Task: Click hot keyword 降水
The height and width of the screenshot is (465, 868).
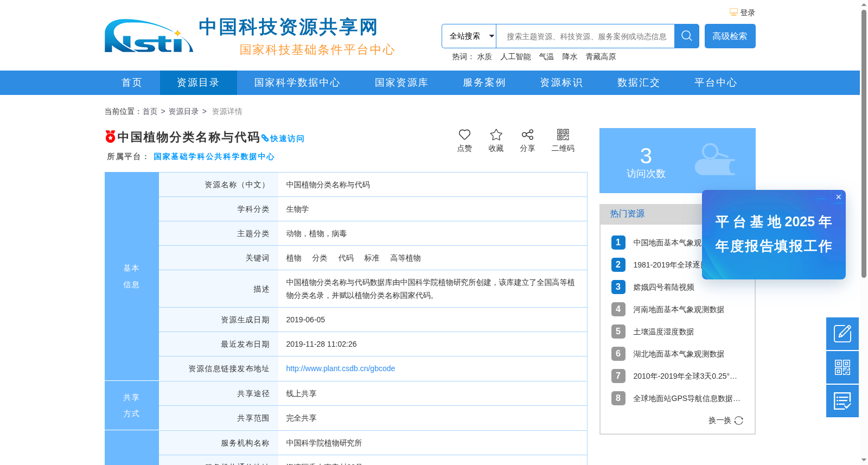Action: (x=570, y=56)
